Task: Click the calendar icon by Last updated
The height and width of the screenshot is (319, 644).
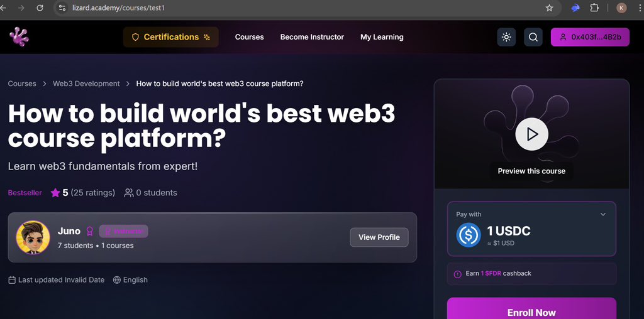Action: coord(12,280)
